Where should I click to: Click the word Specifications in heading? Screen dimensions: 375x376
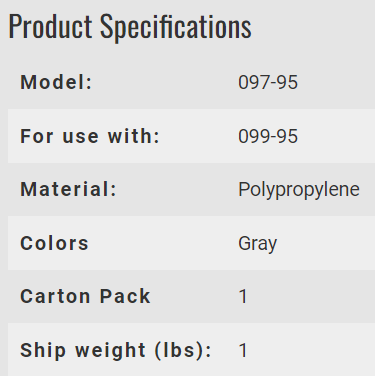pyautogui.click(x=176, y=28)
